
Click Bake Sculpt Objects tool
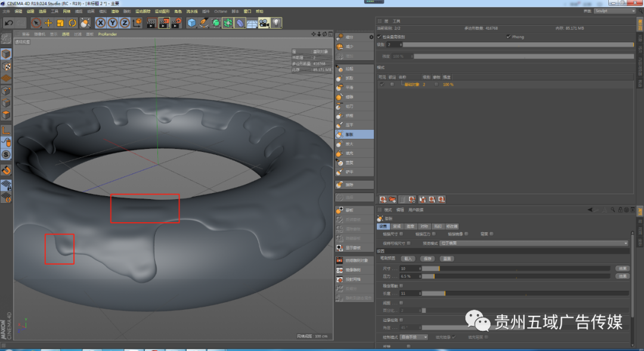(354, 260)
